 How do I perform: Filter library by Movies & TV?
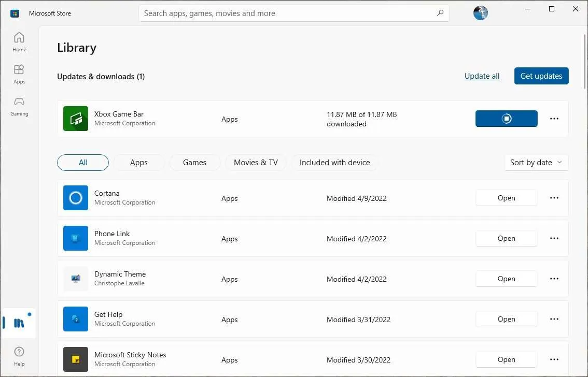[256, 163]
